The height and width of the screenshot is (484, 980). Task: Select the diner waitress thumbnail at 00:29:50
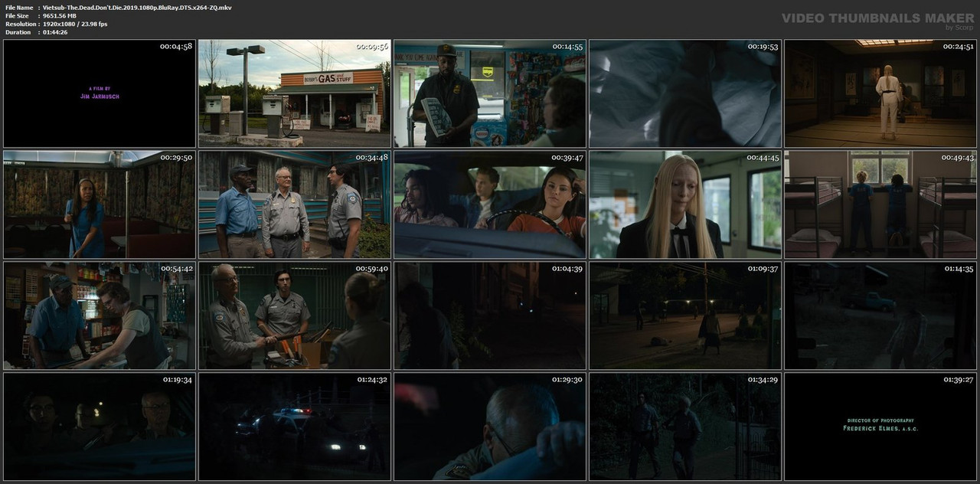pos(100,204)
